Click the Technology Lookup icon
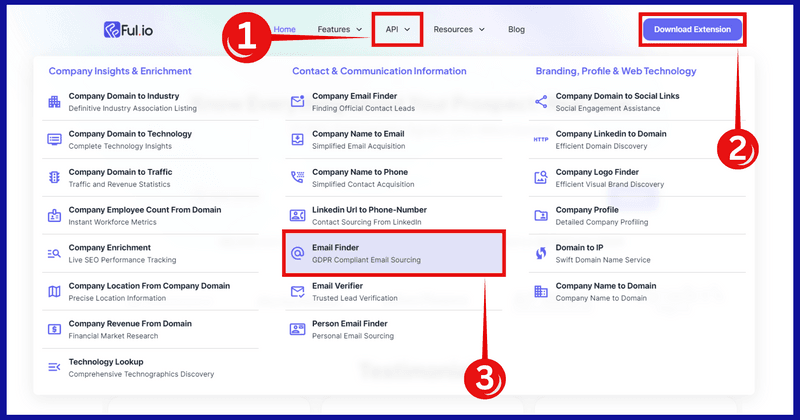 (x=54, y=367)
